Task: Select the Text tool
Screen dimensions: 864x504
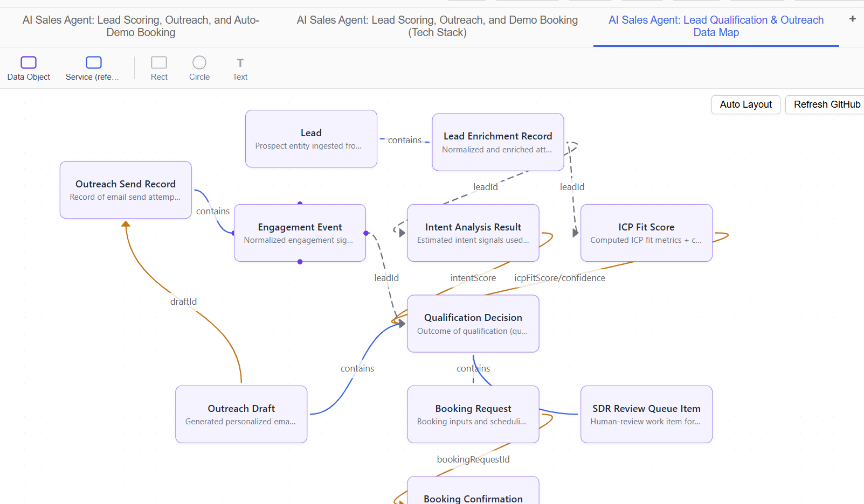Action: [239, 67]
